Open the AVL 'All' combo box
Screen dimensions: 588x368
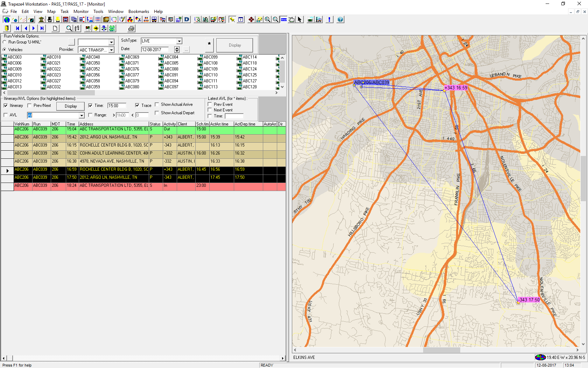pyautogui.click(x=82, y=115)
